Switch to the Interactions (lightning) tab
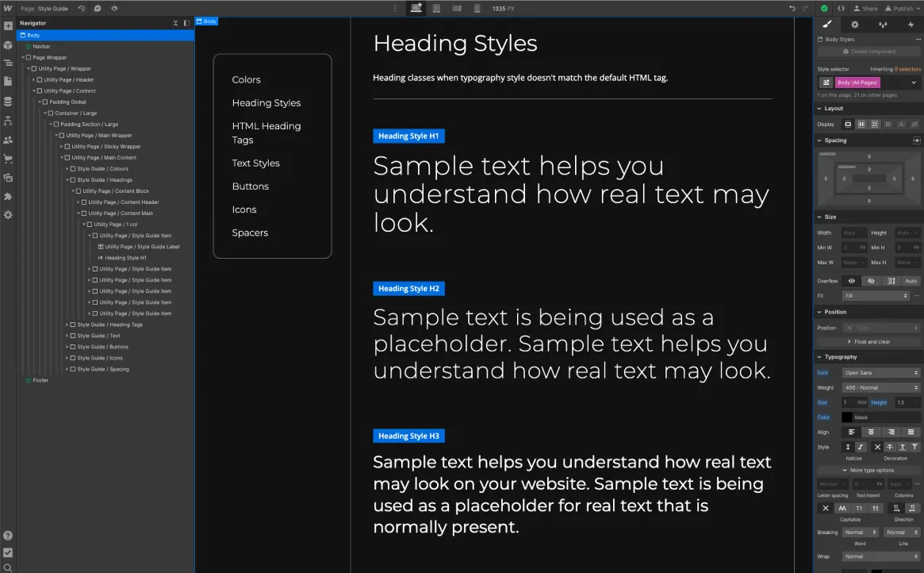Viewport: 924px width, 573px height. (911, 25)
